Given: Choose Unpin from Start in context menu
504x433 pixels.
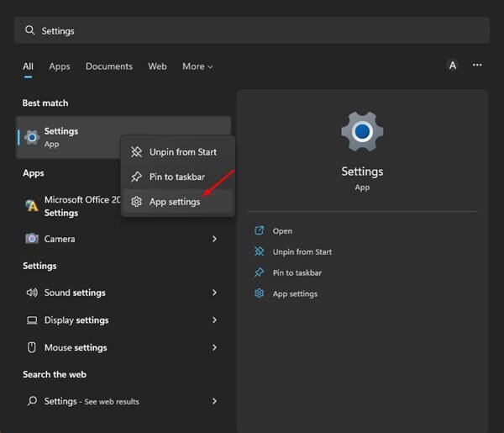Looking at the screenshot, I should tap(182, 152).
